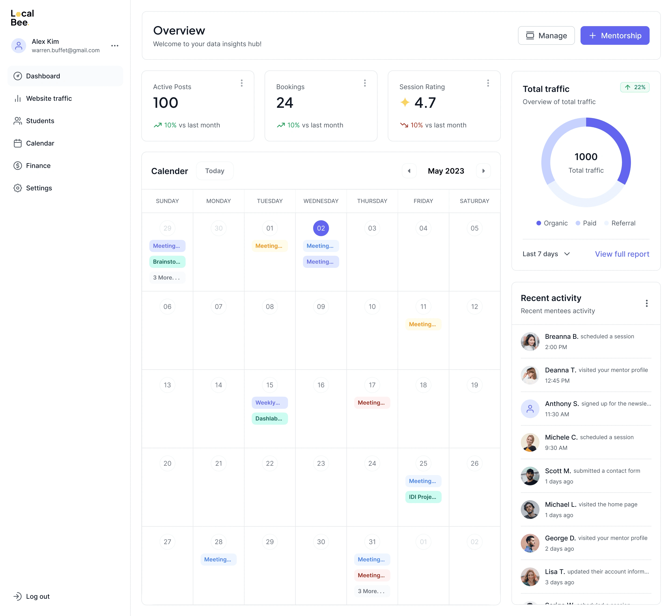Click Michele C. scheduled a session entry
Screen dimensions: 672x616
coord(586,442)
